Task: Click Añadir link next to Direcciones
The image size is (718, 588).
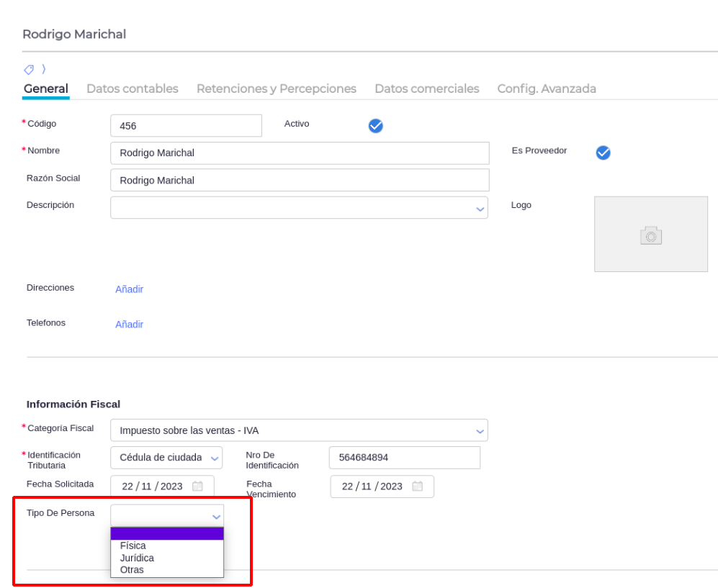Action: (129, 289)
